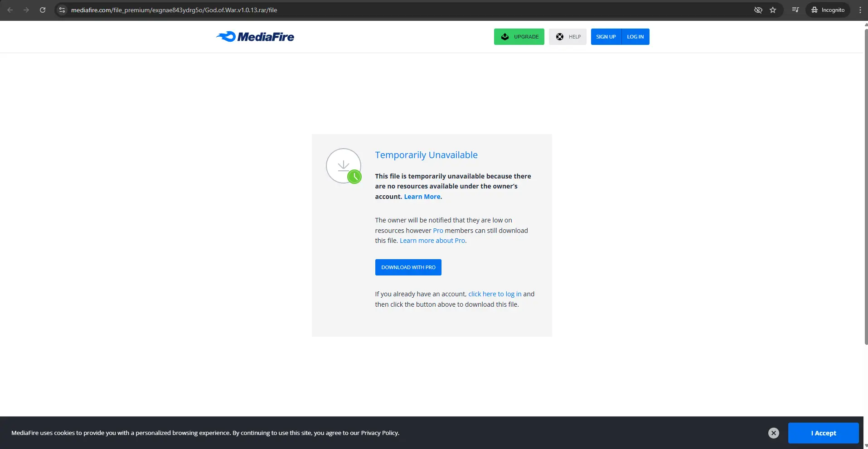Click the Incognito indicator
868x449 pixels.
[828, 10]
